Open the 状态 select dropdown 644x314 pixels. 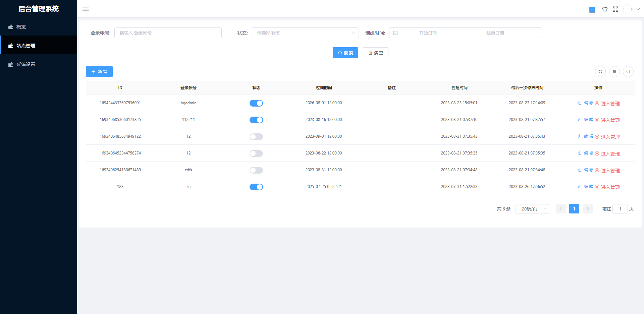[x=305, y=33]
